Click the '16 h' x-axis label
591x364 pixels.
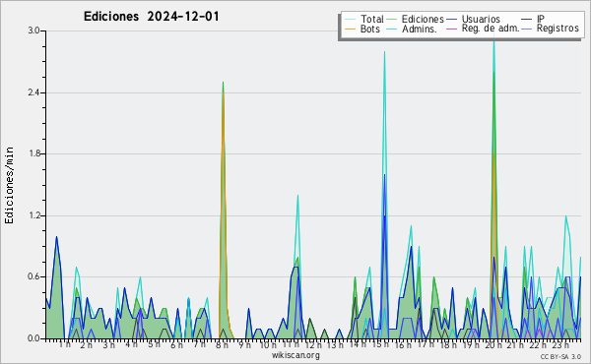pos(403,345)
